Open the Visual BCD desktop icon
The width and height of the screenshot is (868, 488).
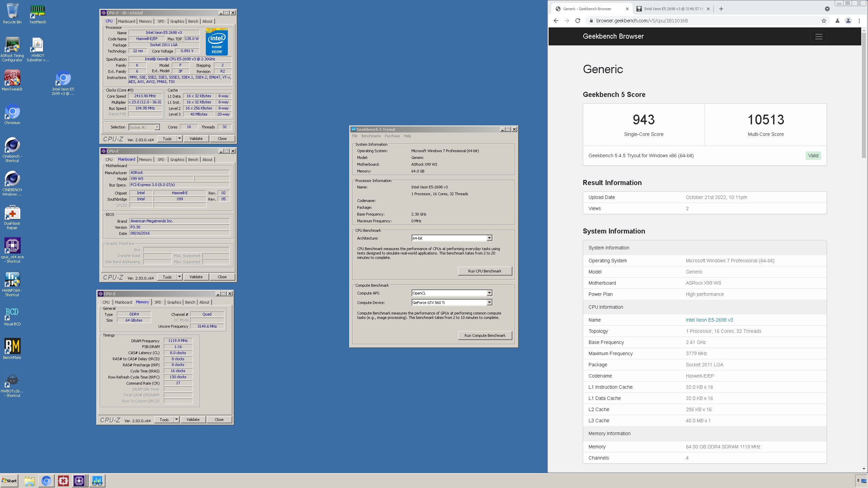[12, 316]
